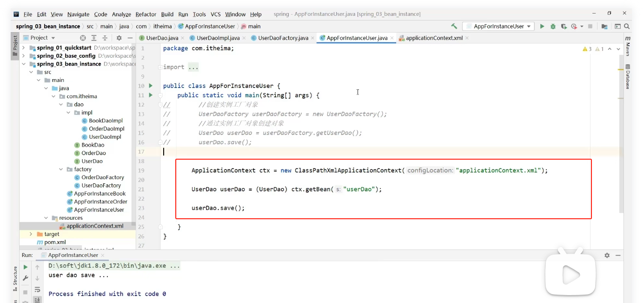
Task: Click run gutter icon beside line 10
Action: [151, 86]
